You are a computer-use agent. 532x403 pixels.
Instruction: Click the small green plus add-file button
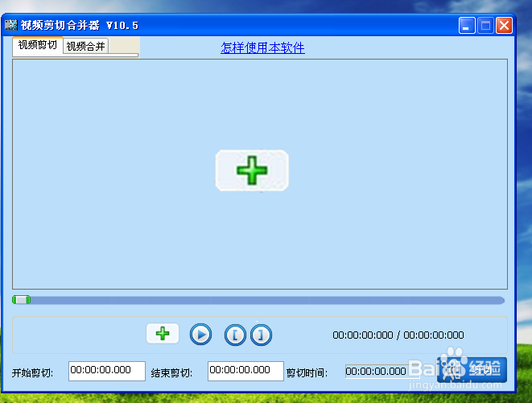pyautogui.click(x=163, y=334)
